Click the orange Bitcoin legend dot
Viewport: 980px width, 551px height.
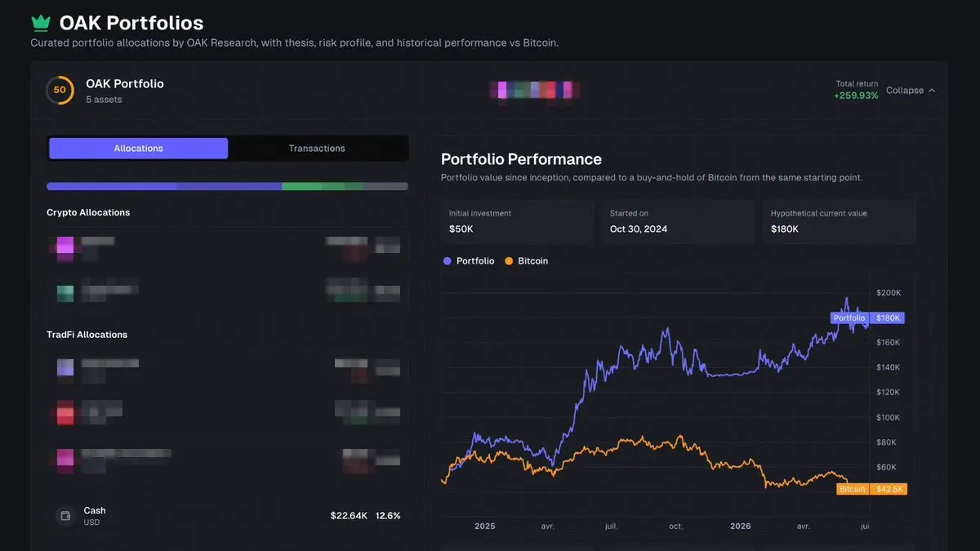pos(509,261)
